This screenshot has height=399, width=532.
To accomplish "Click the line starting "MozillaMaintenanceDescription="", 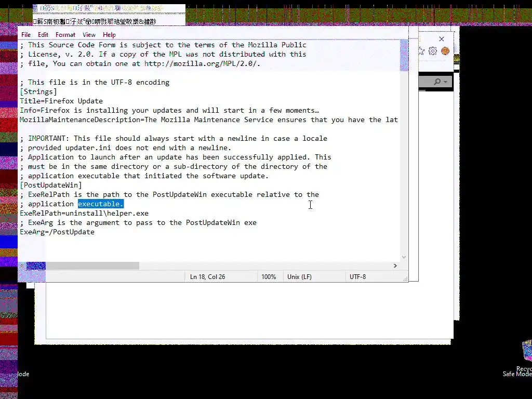I will pyautogui.click(x=209, y=120).
